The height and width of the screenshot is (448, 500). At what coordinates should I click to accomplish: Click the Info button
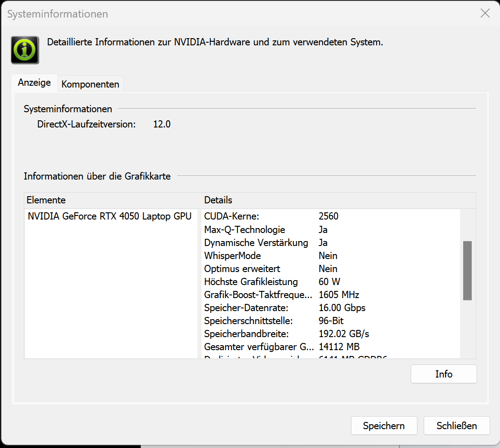[x=443, y=374]
